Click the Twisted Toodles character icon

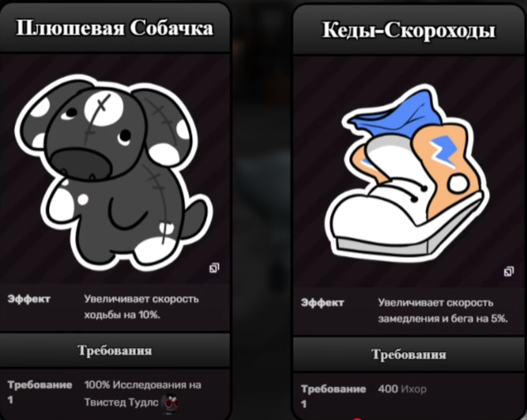point(171,403)
